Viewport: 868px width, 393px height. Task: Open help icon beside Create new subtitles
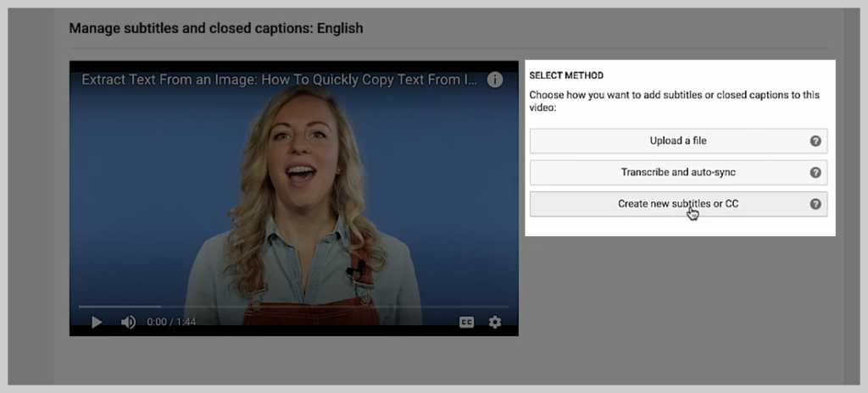click(815, 203)
